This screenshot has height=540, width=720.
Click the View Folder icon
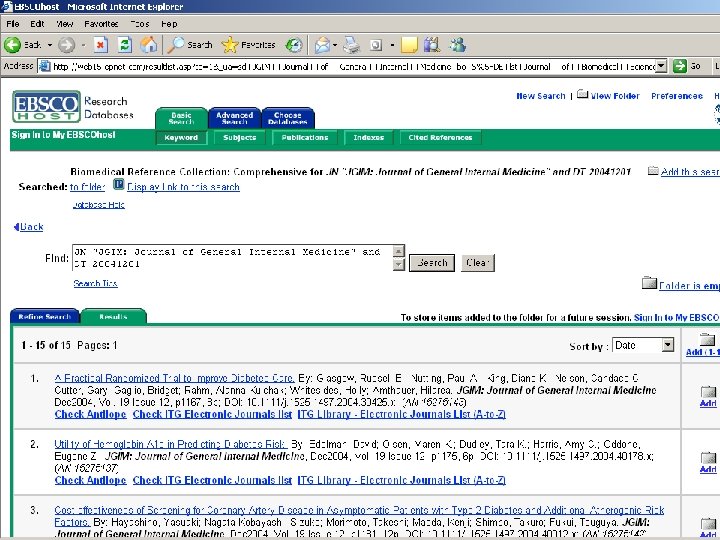pos(582,94)
